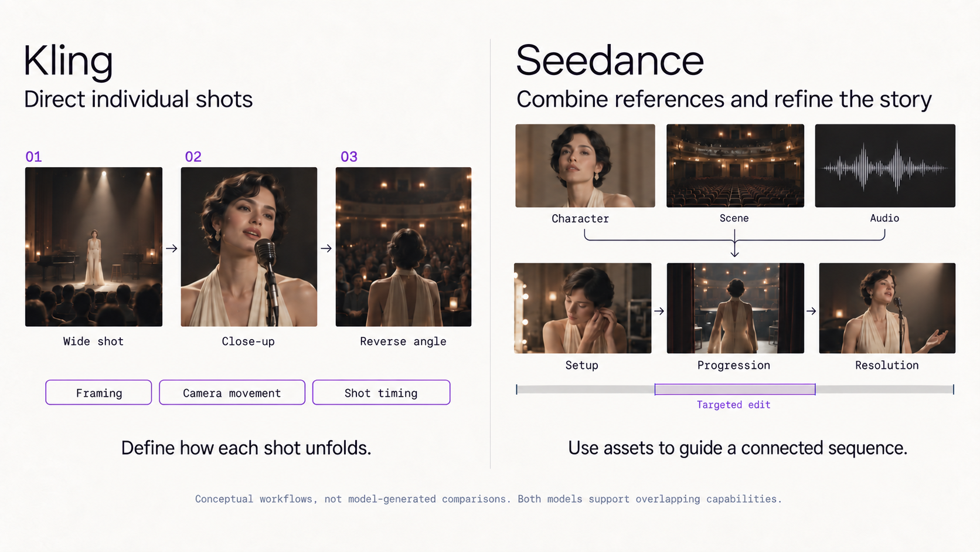Click the 'Kling' heading
The width and height of the screenshot is (980, 552).
click(68, 61)
